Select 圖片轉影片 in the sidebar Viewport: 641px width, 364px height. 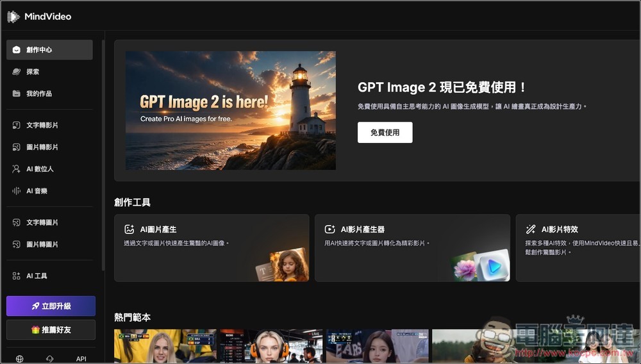point(49,147)
